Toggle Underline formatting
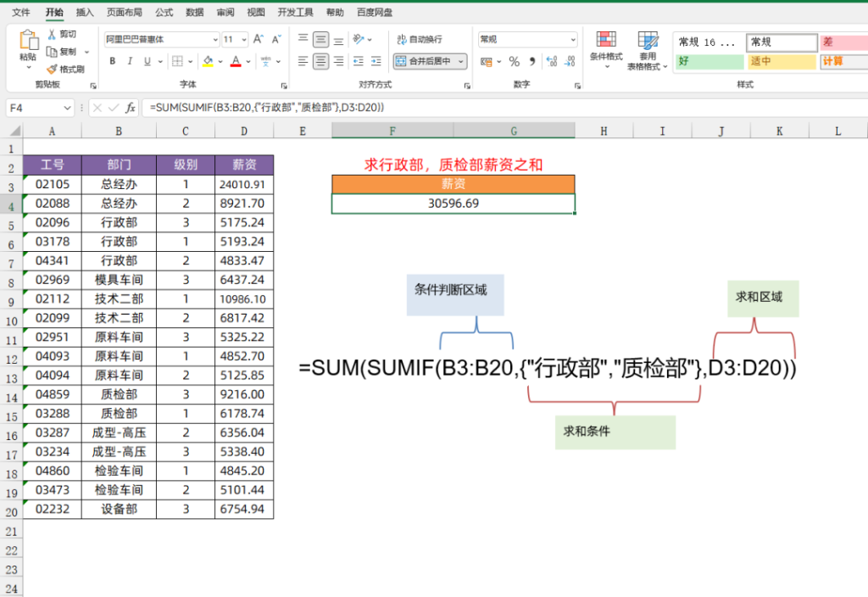The width and height of the screenshot is (868, 597). [147, 61]
